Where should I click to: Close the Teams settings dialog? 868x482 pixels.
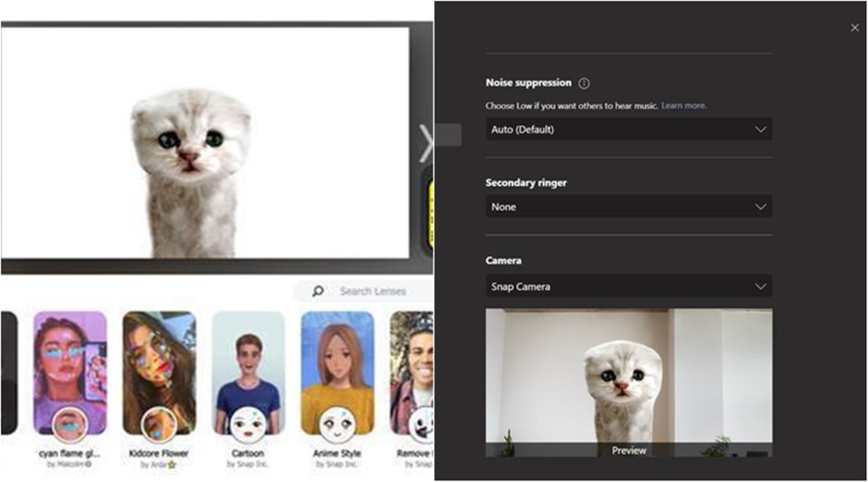(x=854, y=27)
